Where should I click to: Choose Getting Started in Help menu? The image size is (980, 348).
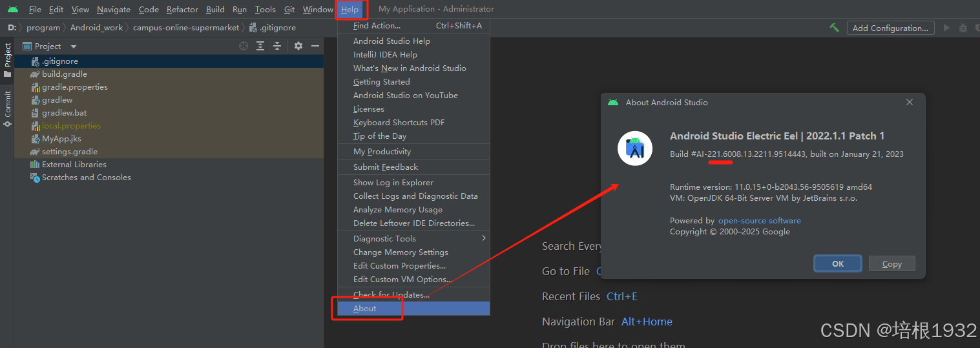tap(413, 81)
